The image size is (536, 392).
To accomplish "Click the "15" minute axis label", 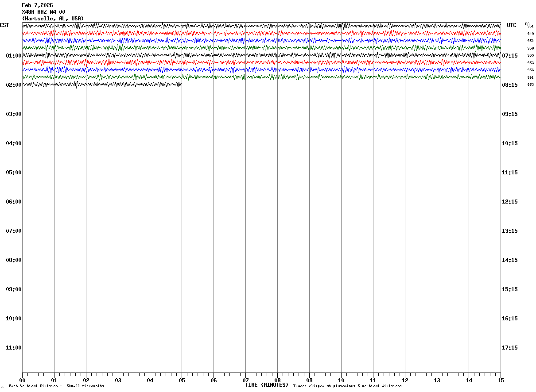I will [x=501, y=380].
